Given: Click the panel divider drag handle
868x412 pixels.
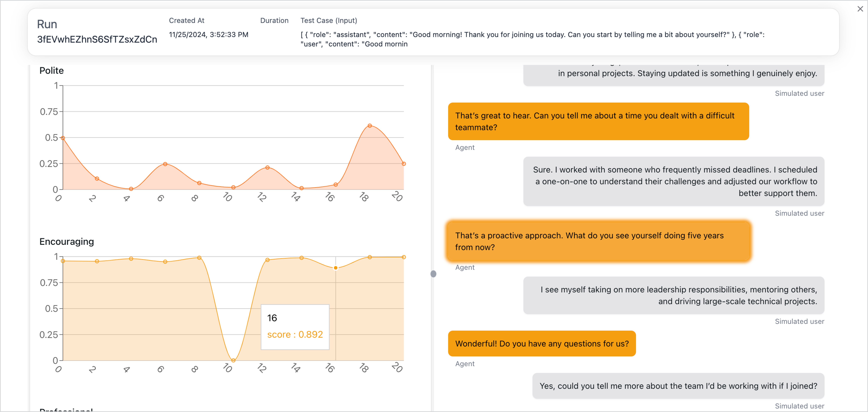Looking at the screenshot, I should coord(433,274).
